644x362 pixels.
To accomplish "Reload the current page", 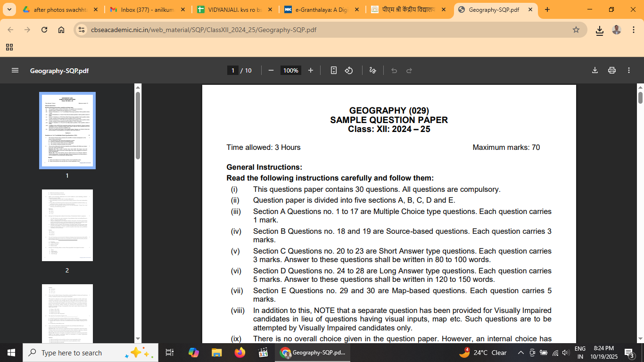I will (44, 30).
